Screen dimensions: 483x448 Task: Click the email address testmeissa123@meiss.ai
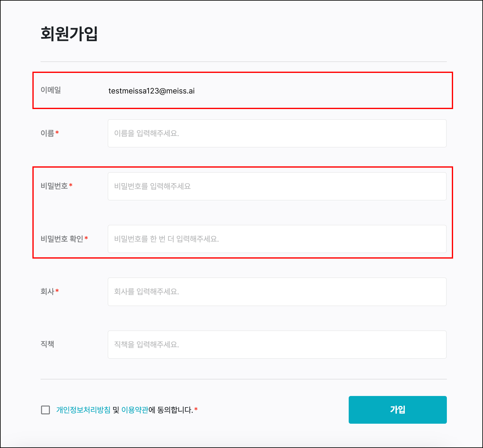pos(151,91)
